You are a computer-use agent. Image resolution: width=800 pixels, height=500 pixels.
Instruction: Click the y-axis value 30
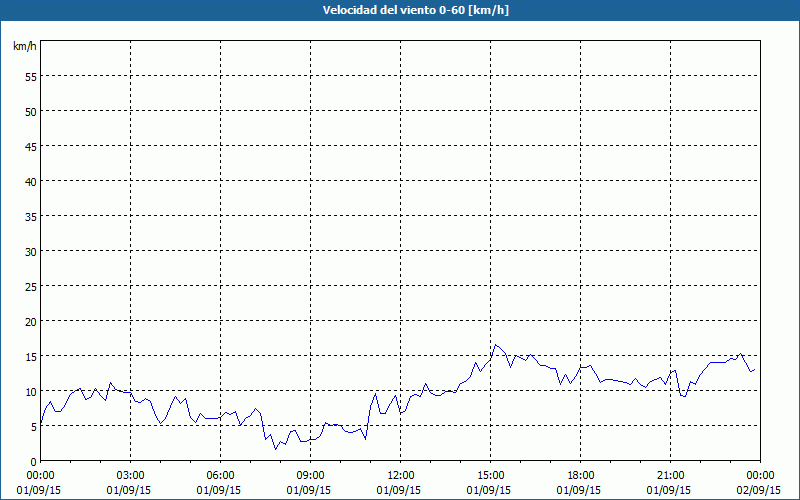31,252
